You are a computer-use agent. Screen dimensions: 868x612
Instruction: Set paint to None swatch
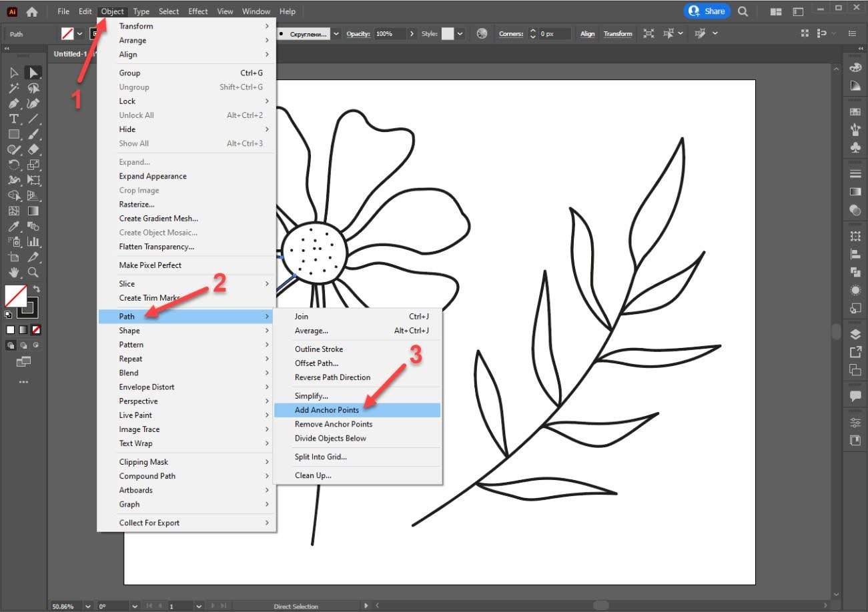[x=36, y=329]
